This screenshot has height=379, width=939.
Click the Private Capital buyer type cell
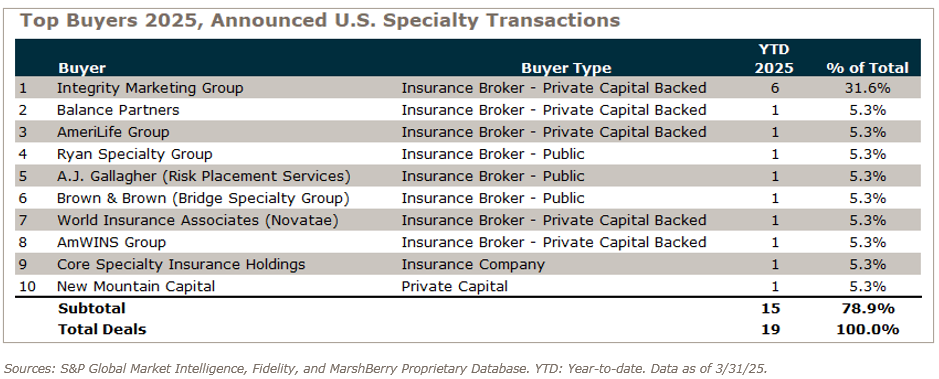tap(455, 286)
